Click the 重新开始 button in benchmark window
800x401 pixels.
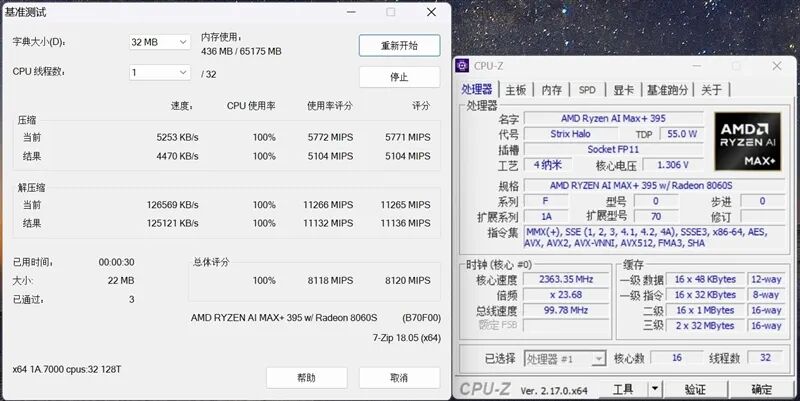tap(399, 45)
